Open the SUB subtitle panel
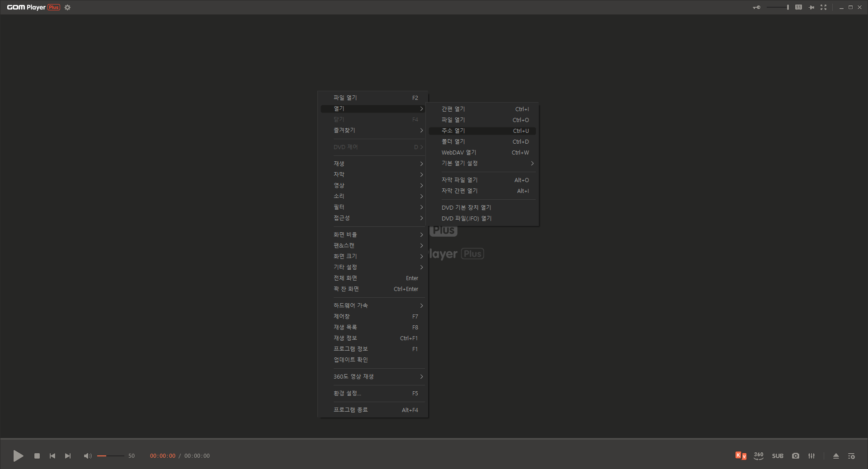 click(x=778, y=456)
